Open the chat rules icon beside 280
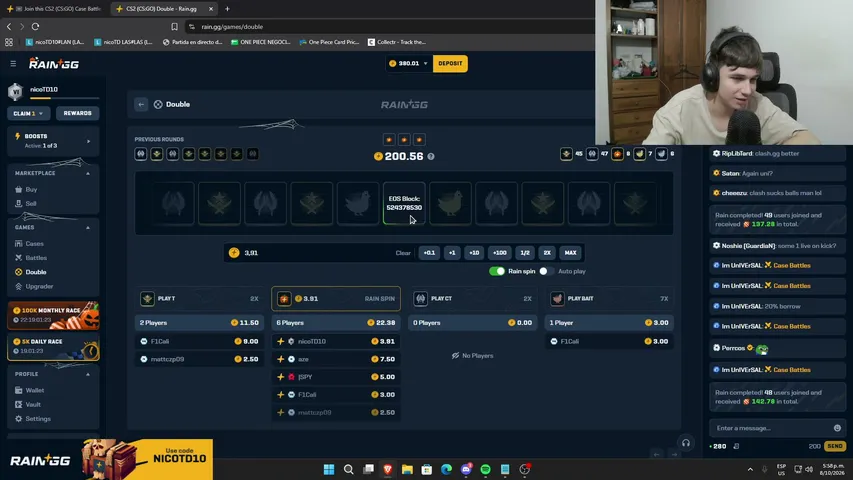 tap(736, 446)
